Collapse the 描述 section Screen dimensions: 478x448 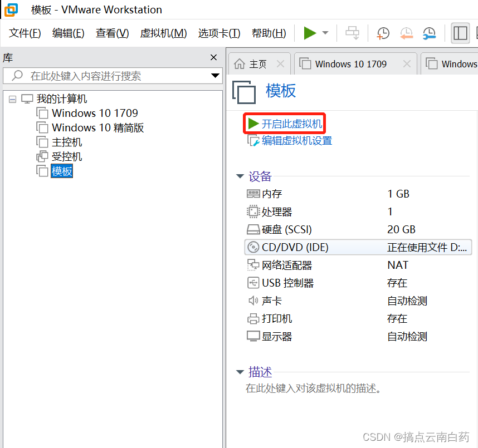[x=240, y=372]
